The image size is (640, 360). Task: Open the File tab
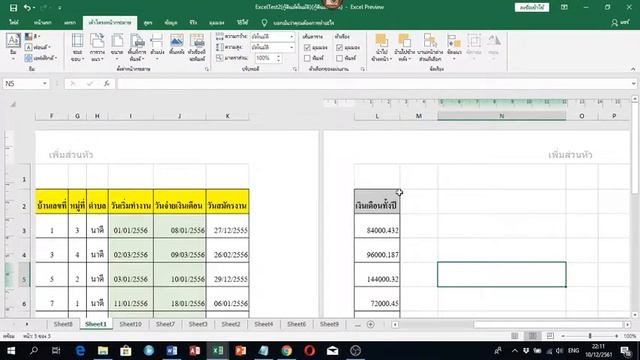tap(14, 23)
